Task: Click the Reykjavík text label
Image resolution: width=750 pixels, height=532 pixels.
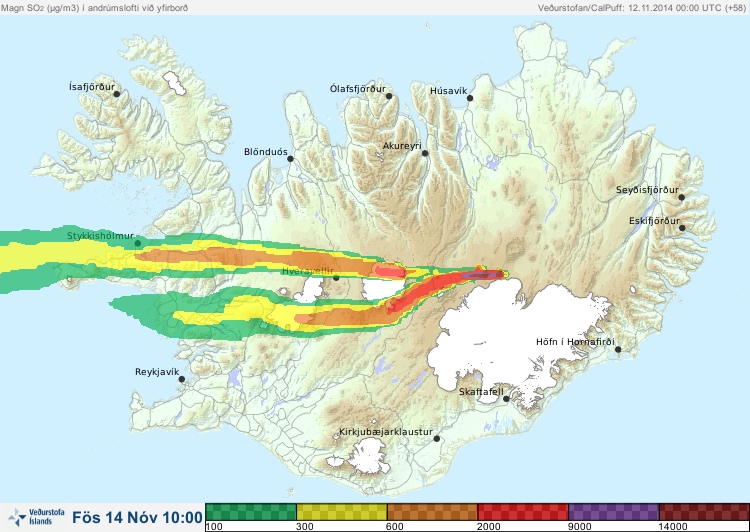Action: click(157, 372)
